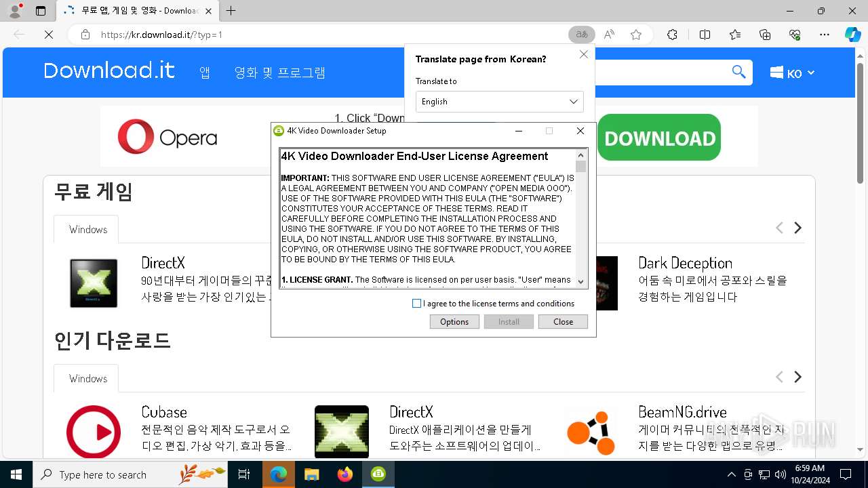868x488 pixels.
Task: Expand the KO language platform dropdown
Action: point(792,73)
